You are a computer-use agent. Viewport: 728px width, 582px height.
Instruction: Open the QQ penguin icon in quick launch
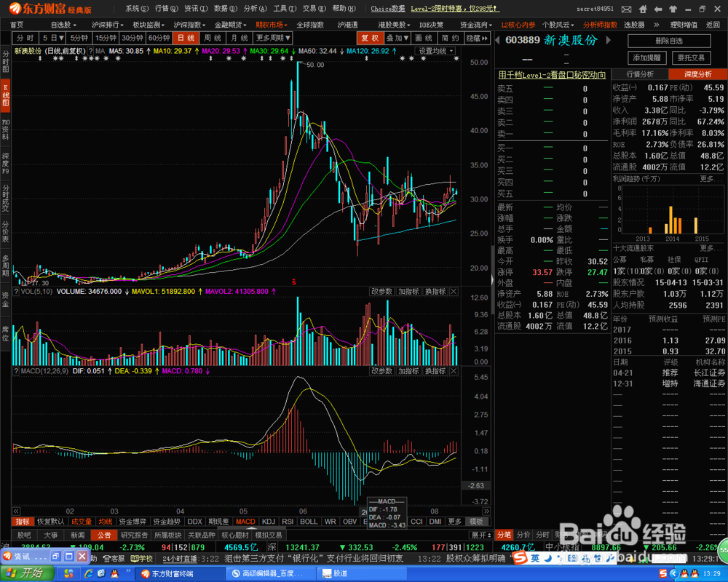coord(114,574)
